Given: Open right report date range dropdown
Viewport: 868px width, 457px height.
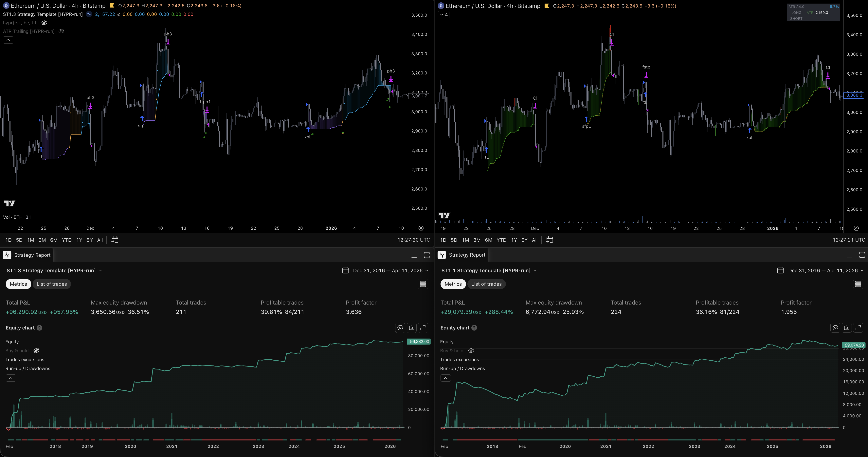Looking at the screenshot, I should 820,270.
